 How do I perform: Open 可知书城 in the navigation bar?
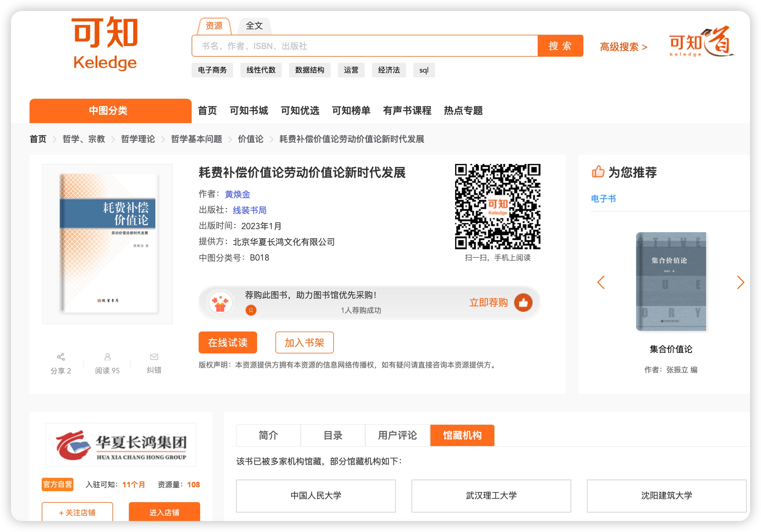[249, 111]
